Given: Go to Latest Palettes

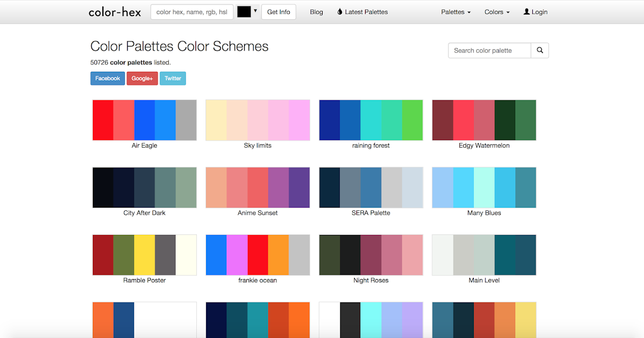Looking at the screenshot, I should click(366, 11).
